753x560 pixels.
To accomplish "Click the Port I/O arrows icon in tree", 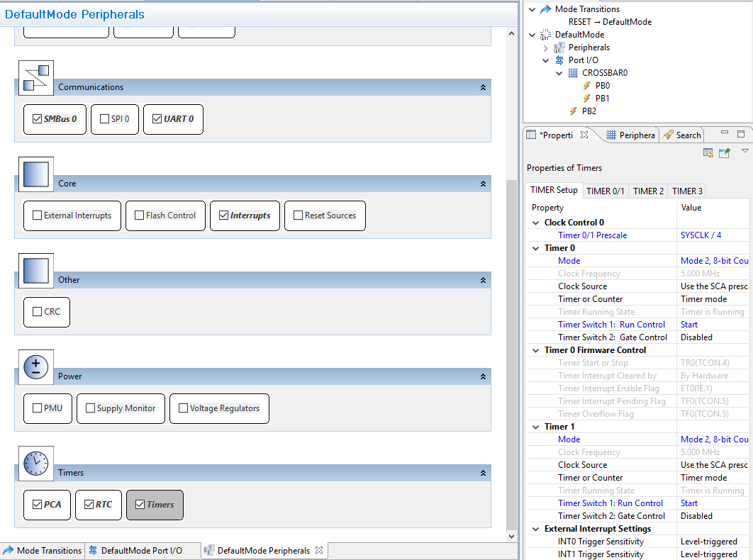I will coord(559,60).
